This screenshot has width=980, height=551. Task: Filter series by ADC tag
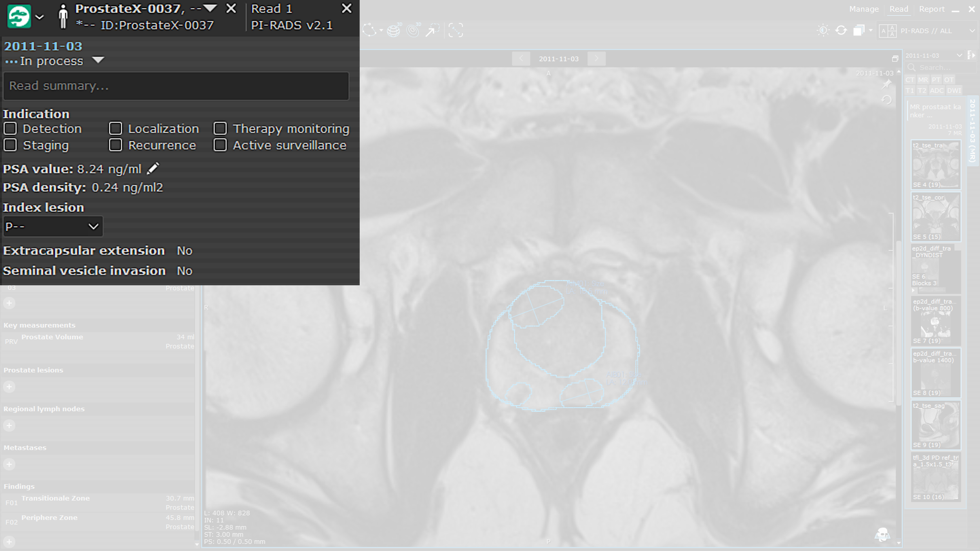click(936, 91)
